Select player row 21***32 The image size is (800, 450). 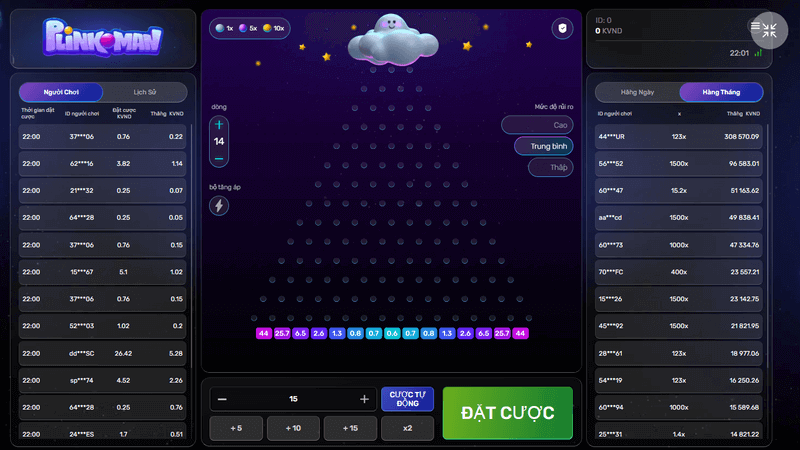[x=103, y=190]
